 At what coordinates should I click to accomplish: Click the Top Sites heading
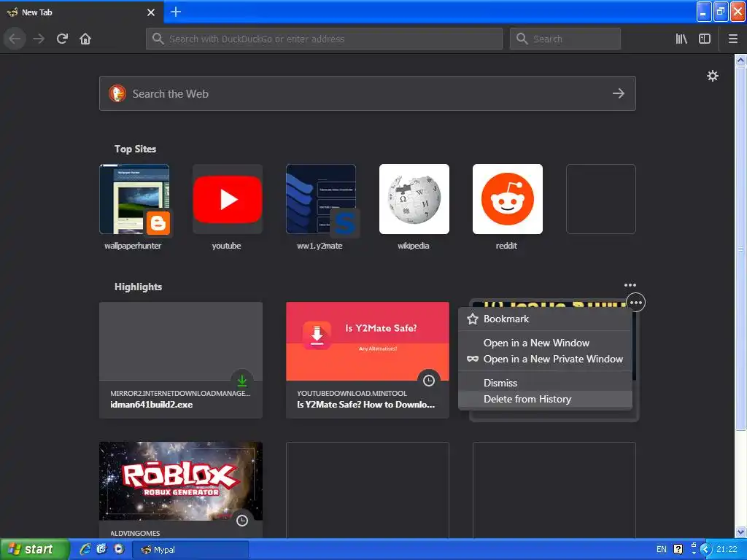pyautogui.click(x=135, y=149)
